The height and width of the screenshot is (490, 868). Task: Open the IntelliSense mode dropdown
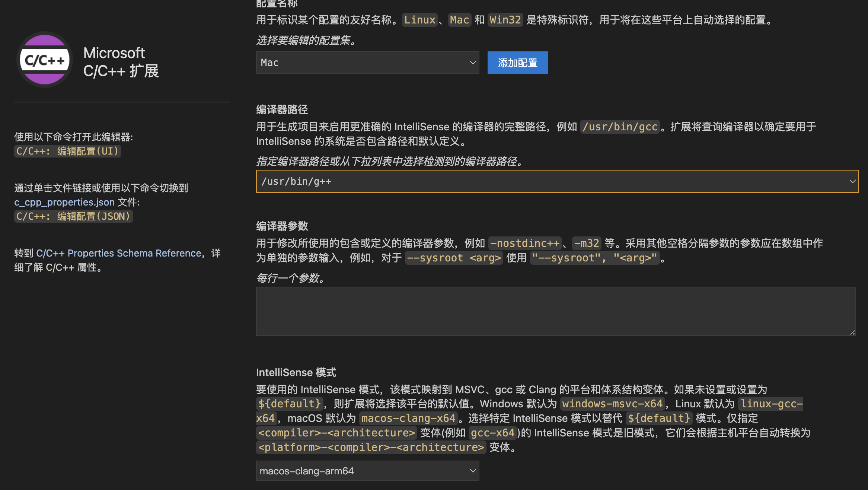[367, 470]
